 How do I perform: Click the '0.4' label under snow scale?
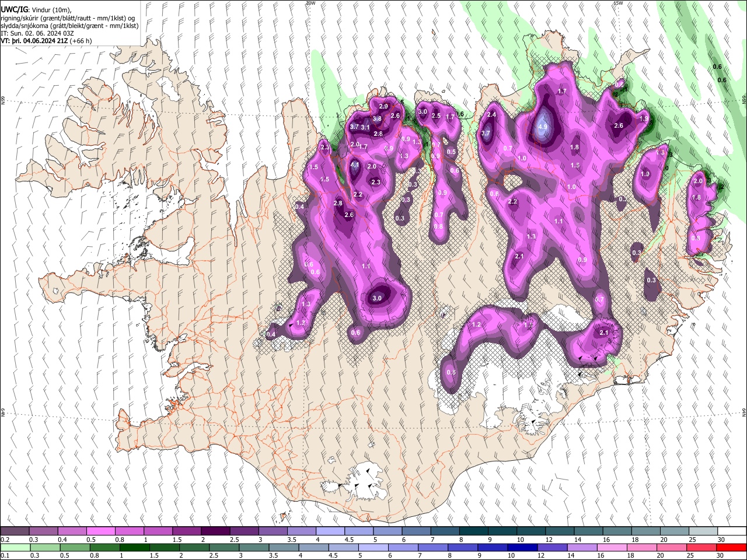62,540
